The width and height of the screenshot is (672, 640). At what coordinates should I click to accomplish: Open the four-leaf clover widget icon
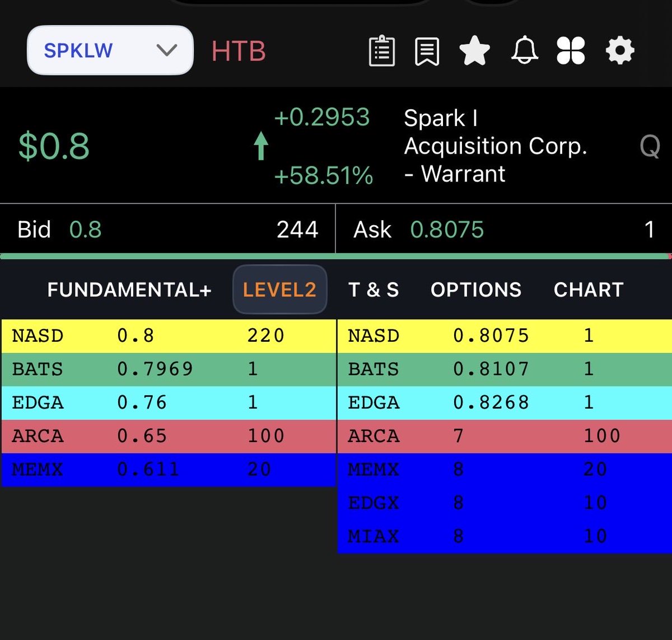tap(571, 51)
